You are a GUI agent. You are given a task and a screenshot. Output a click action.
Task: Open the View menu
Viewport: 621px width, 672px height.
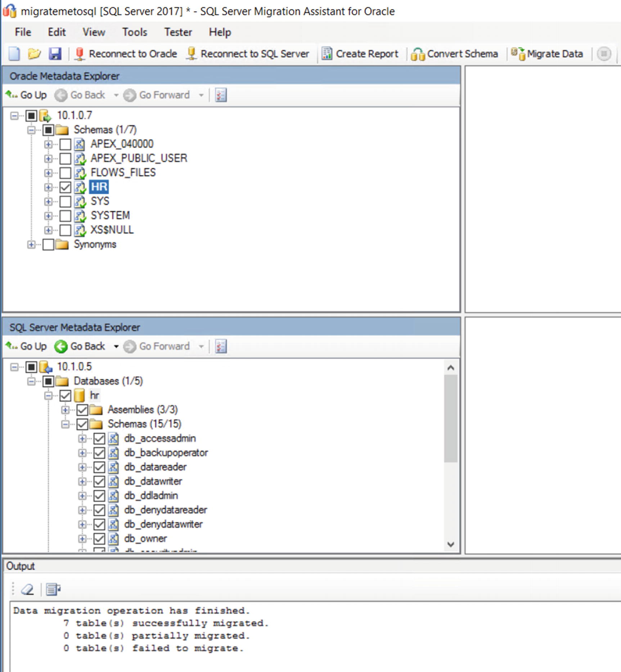94,32
